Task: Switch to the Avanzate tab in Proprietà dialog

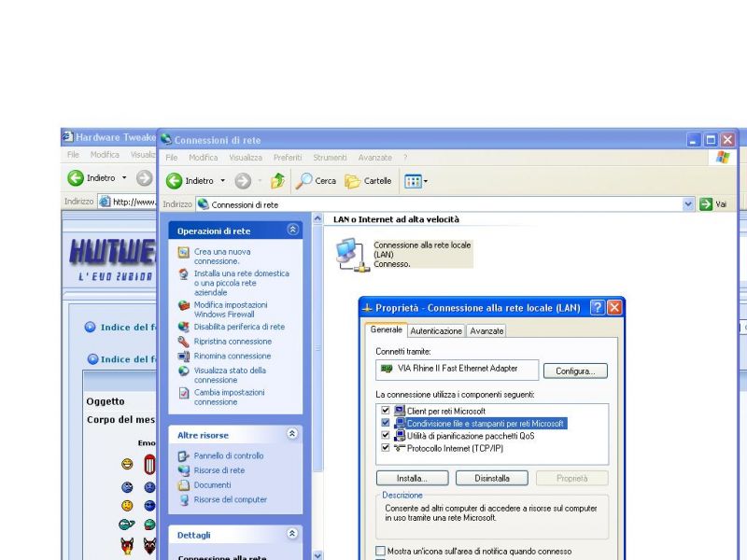Action: click(x=486, y=331)
